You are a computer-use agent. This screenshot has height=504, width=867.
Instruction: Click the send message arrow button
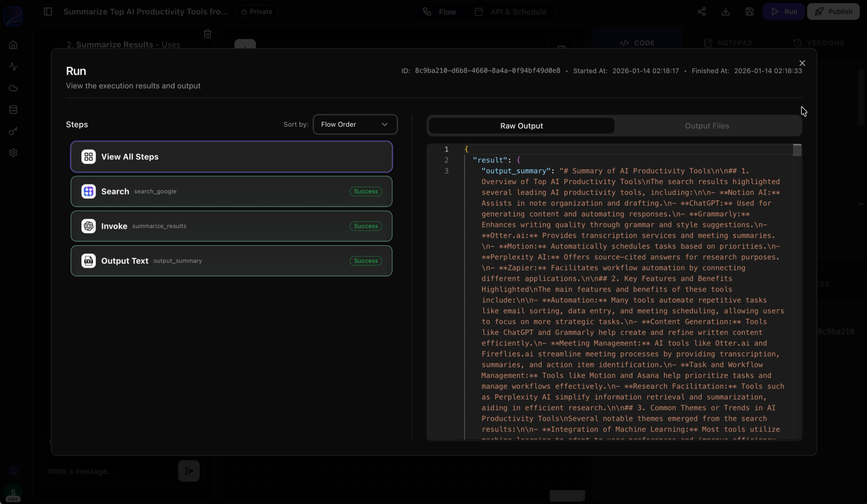coord(189,471)
